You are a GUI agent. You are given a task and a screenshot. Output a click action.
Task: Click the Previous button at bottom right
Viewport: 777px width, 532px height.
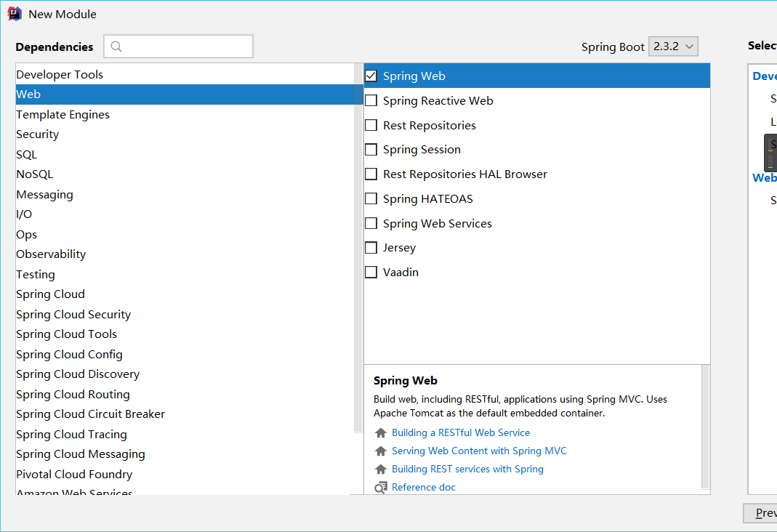(x=760, y=513)
